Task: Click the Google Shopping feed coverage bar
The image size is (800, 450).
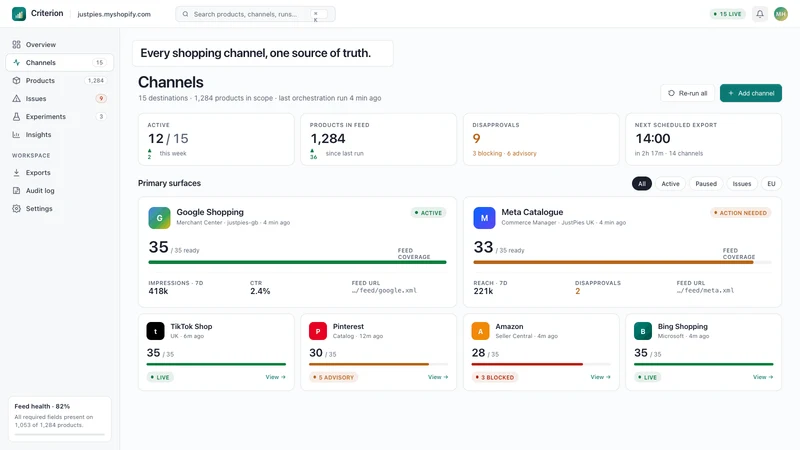Action: 297,262
